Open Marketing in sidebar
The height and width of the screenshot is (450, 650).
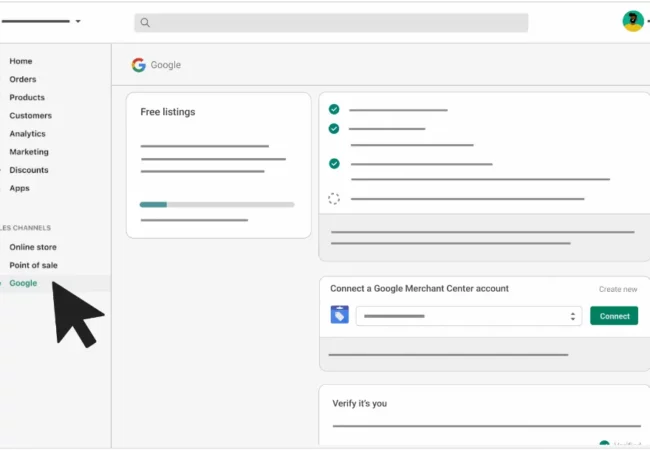coord(29,152)
